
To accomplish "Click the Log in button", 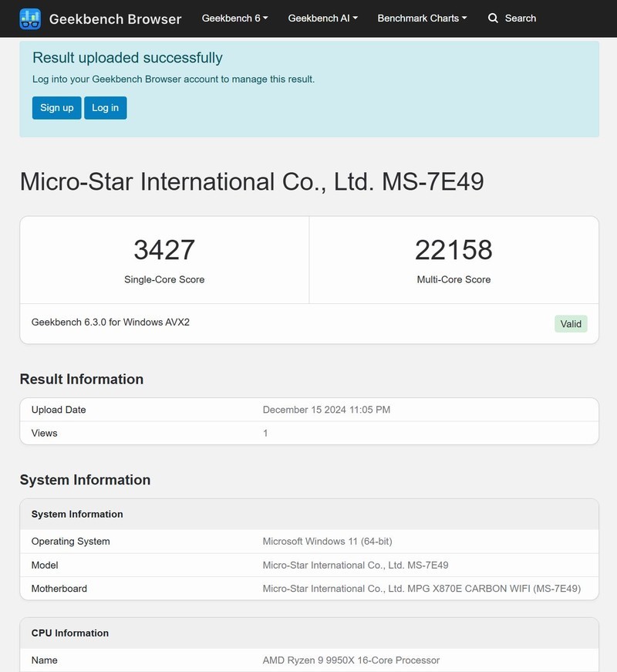I will tap(106, 108).
